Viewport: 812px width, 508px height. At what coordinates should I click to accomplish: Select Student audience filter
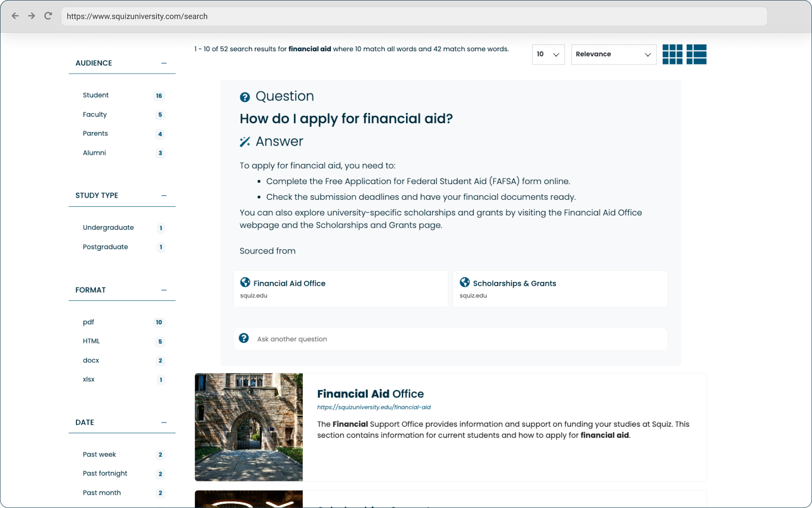95,95
